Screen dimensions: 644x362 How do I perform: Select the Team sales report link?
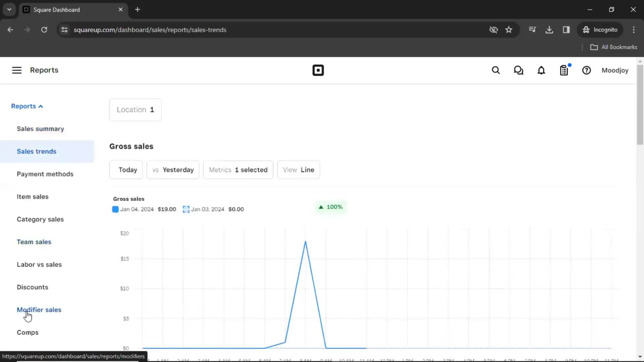coord(34,242)
